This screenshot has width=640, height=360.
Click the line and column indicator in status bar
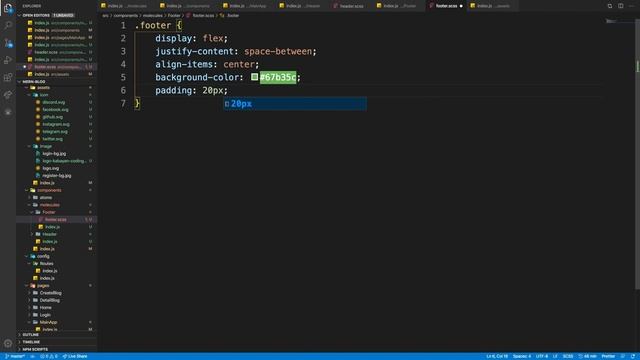pos(497,356)
